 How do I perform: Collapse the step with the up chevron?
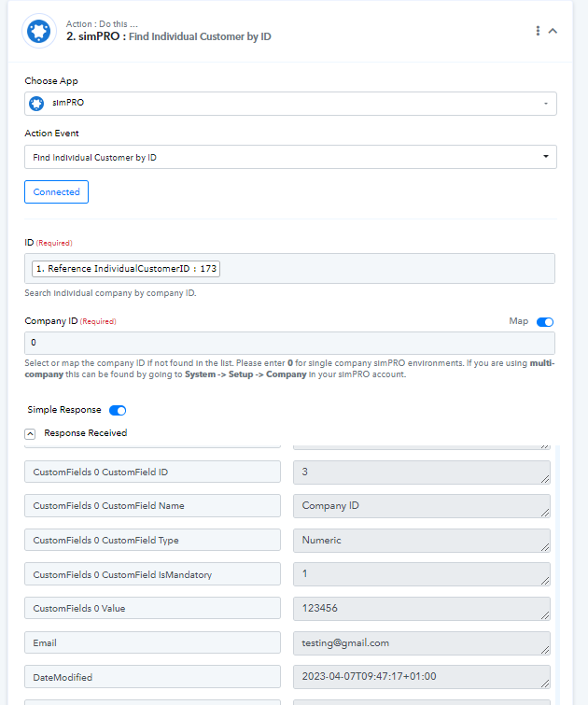pyautogui.click(x=553, y=31)
